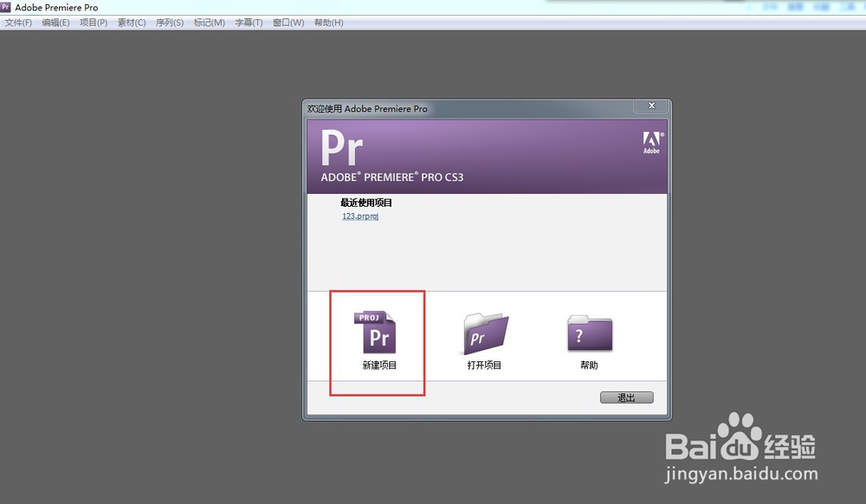
Task: Open the recent project 123.prproj
Action: click(x=360, y=216)
